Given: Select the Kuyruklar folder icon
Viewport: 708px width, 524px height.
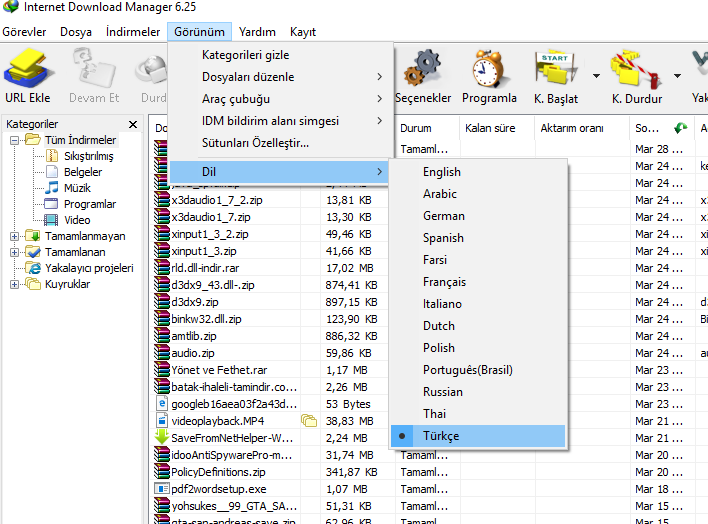Looking at the screenshot, I should [x=33, y=284].
